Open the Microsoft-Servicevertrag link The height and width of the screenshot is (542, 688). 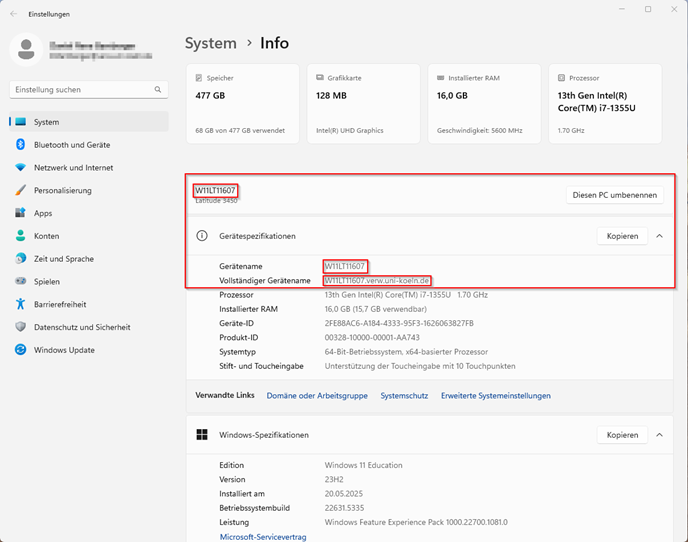(x=263, y=537)
